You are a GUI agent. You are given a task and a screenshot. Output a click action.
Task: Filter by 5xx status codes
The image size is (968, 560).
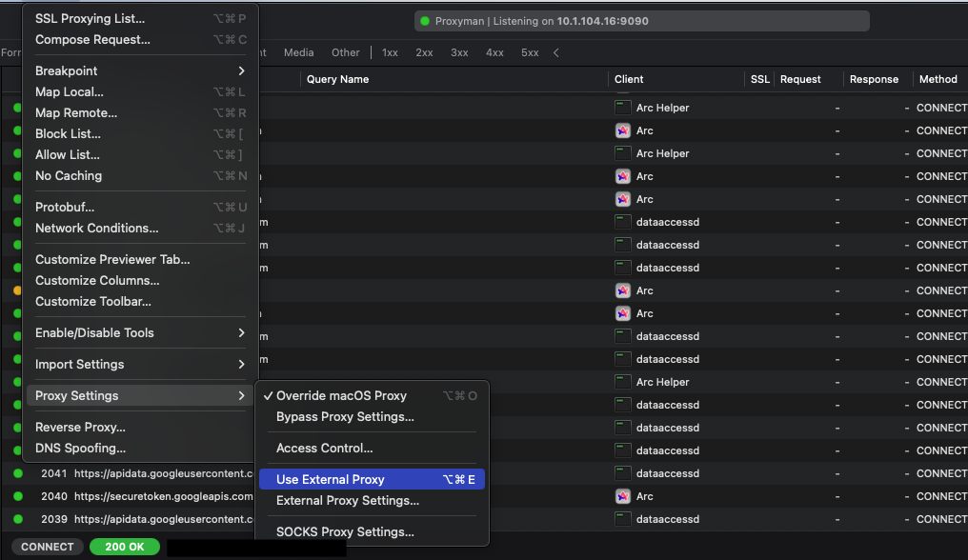tap(530, 53)
